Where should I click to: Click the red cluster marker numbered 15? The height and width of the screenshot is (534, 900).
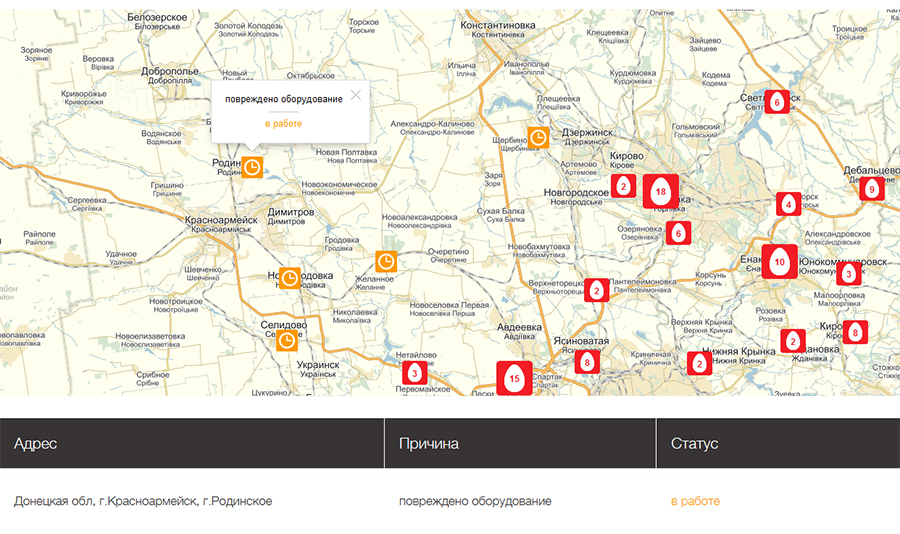click(514, 378)
